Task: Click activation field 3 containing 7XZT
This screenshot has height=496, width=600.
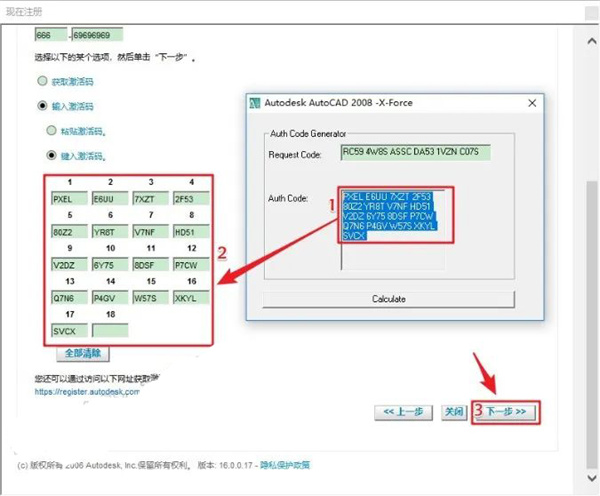Action: (150, 199)
